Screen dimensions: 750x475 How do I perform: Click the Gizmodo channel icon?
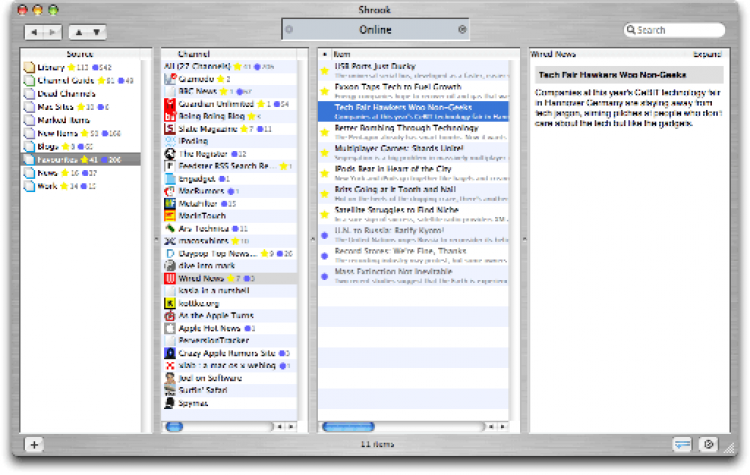tap(170, 79)
